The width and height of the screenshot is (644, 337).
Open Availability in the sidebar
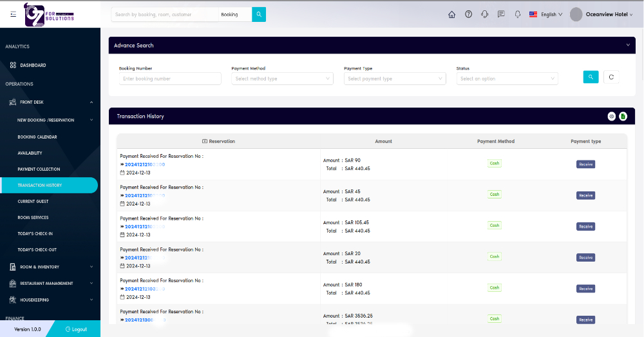pyautogui.click(x=30, y=153)
